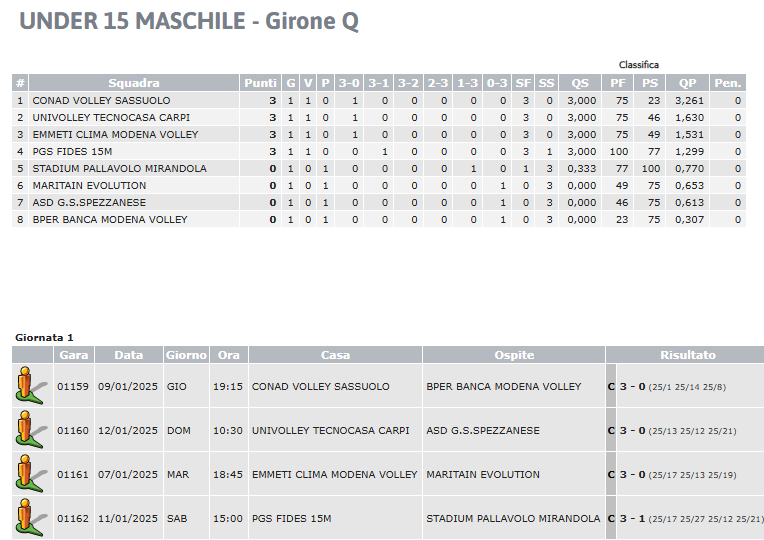
Task: Open location map icon for match 01160
Action: coord(31,430)
